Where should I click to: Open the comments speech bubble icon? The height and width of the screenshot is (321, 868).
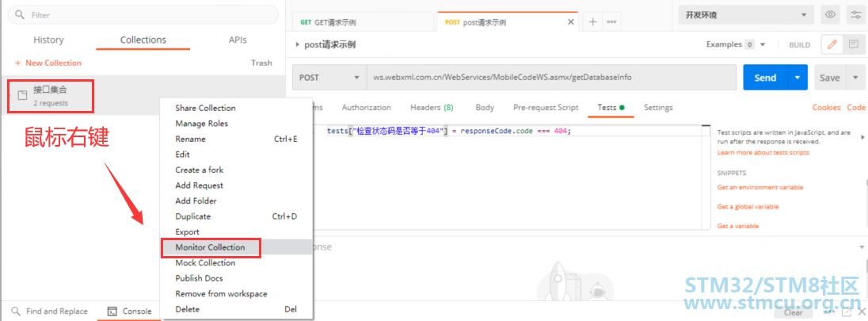(x=853, y=45)
